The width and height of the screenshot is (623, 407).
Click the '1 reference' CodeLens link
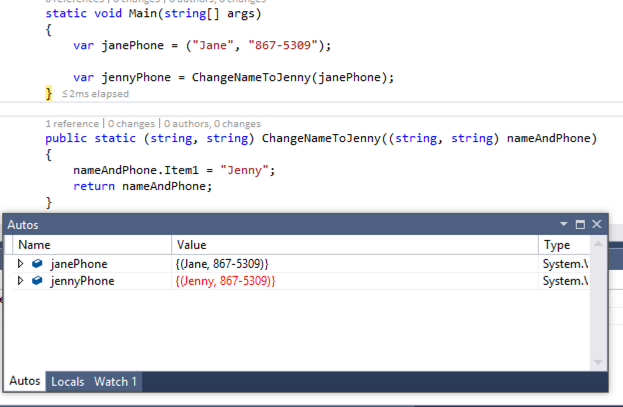(x=72, y=124)
